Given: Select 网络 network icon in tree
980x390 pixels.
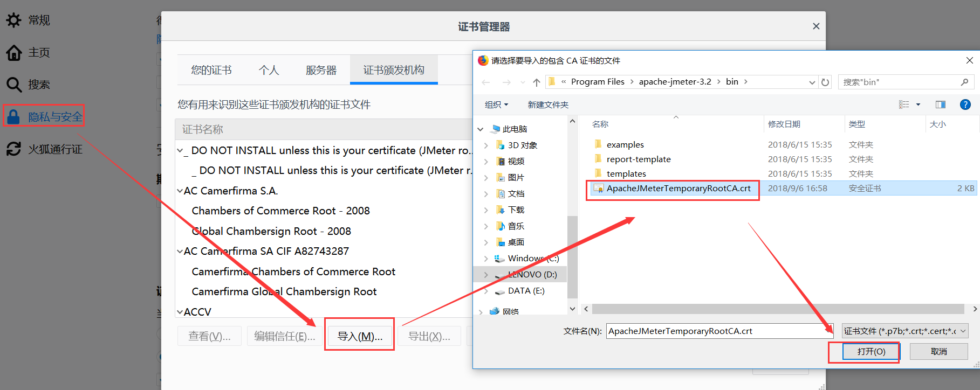Looking at the screenshot, I should tap(495, 311).
